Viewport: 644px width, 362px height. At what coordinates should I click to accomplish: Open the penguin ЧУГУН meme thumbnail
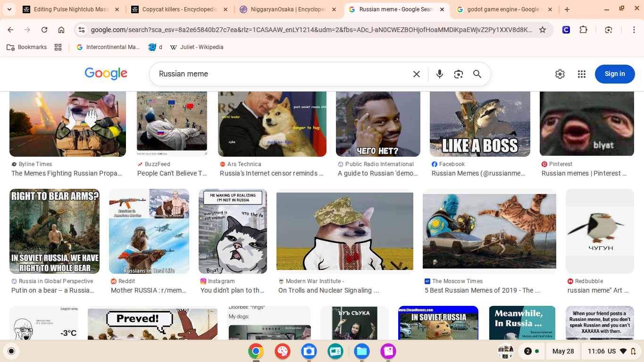(x=600, y=231)
